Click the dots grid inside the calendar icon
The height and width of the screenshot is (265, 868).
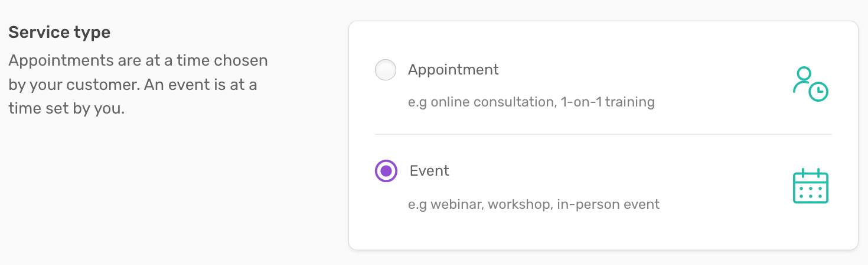[x=810, y=190]
